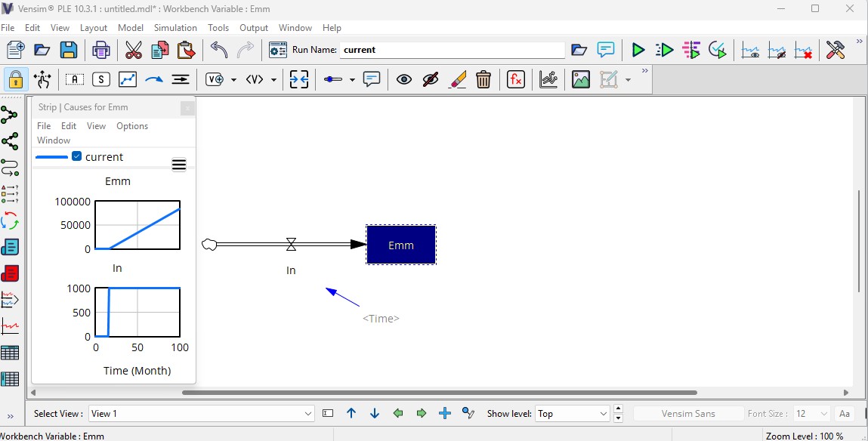Go to the previous view up arrow
The image size is (868, 441).
click(x=351, y=413)
